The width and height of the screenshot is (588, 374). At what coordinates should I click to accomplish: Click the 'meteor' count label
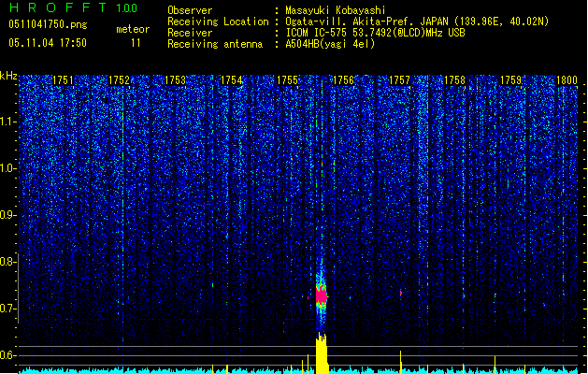[133, 29]
